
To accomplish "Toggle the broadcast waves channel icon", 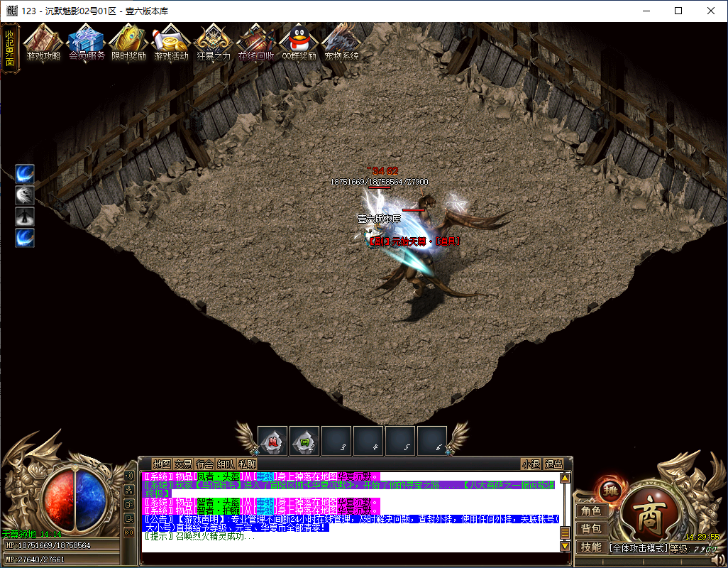I will tap(129, 532).
